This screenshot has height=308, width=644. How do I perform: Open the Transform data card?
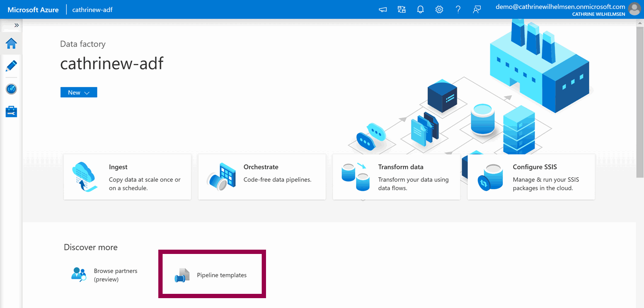396,177
